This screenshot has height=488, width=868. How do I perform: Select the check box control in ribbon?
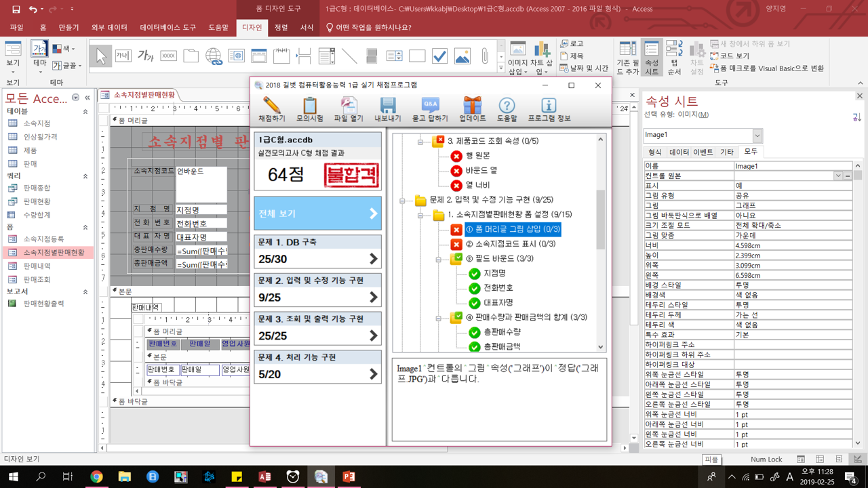439,56
